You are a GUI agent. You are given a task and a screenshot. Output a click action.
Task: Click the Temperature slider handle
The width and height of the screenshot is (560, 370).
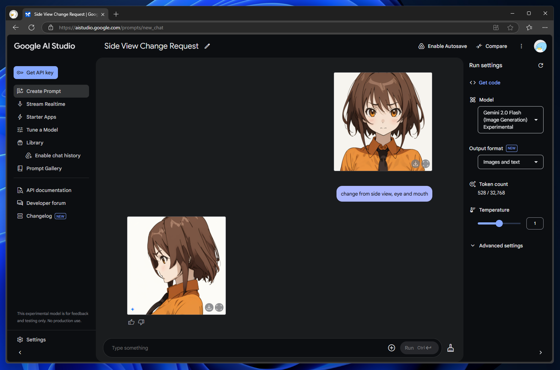tap(499, 223)
